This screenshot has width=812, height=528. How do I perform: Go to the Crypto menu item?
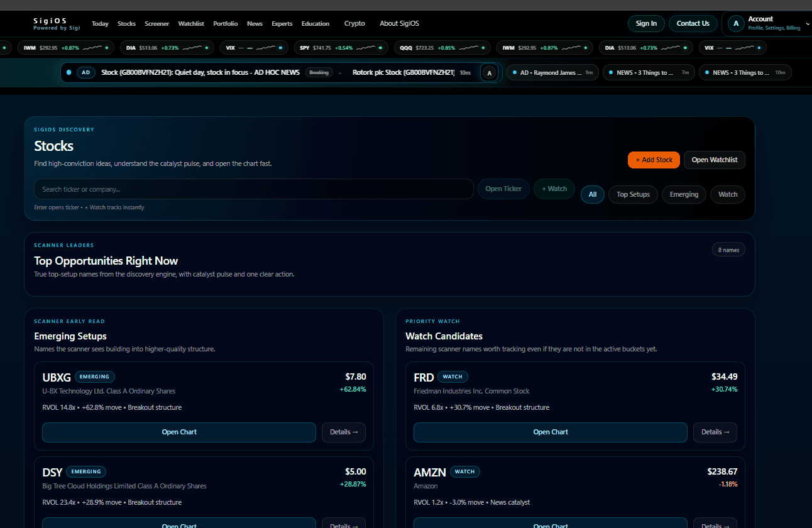tap(354, 24)
